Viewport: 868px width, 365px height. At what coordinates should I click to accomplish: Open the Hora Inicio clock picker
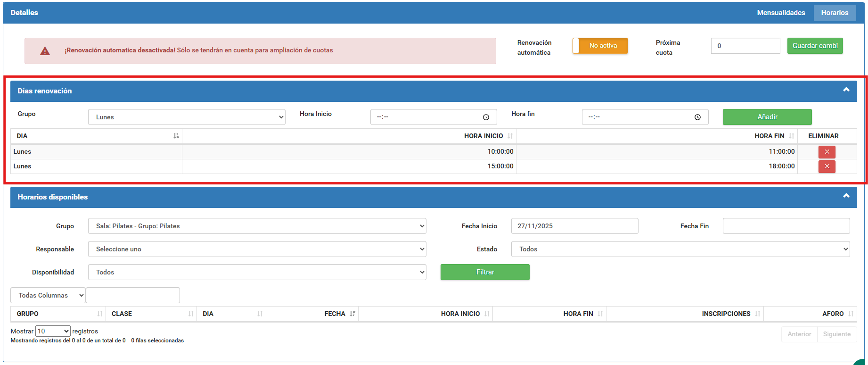click(x=486, y=117)
